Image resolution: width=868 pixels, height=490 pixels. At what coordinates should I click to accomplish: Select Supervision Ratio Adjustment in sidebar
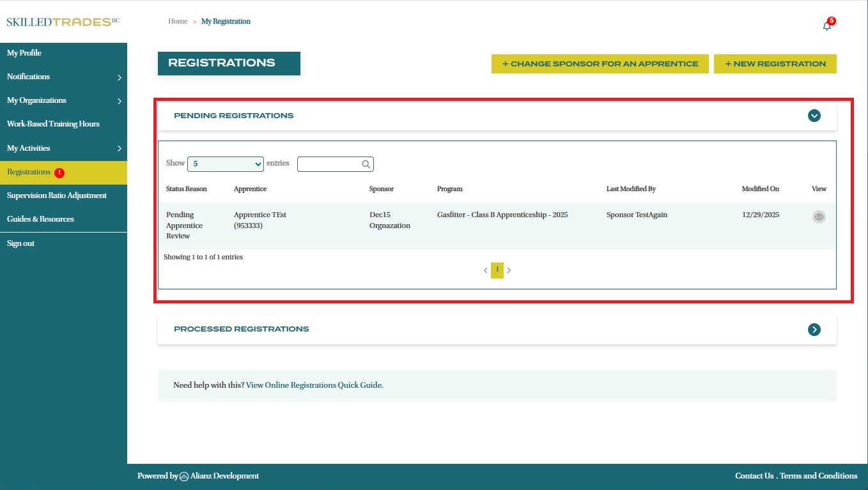point(57,195)
